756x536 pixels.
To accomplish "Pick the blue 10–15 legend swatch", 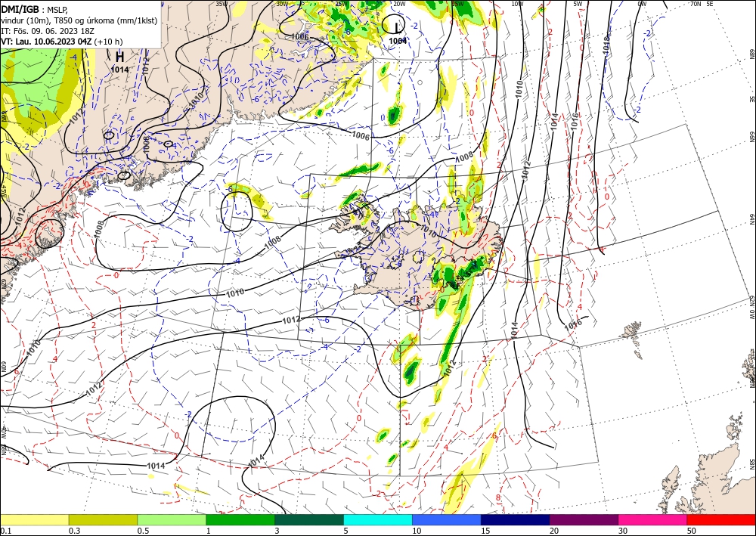I will point(447,519).
